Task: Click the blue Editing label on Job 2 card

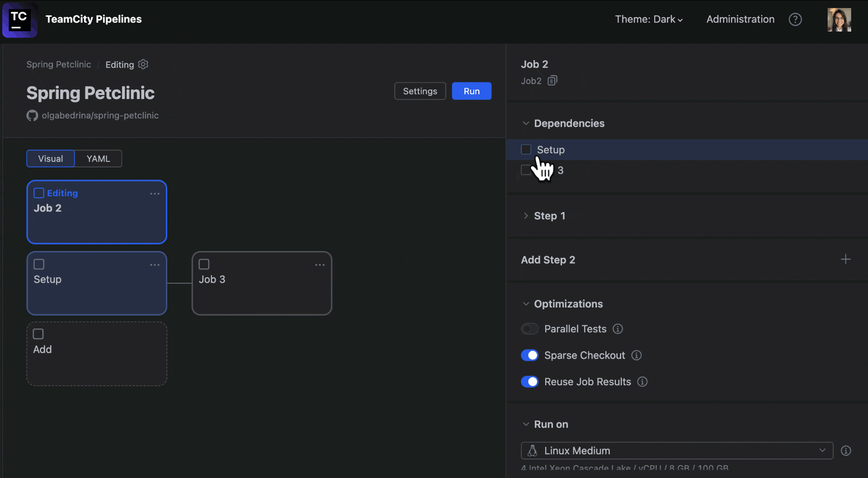Action: tap(62, 193)
